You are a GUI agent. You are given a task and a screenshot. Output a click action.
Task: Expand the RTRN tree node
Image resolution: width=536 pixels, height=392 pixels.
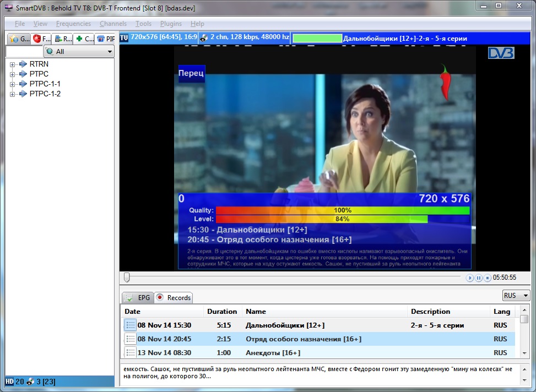coord(12,64)
